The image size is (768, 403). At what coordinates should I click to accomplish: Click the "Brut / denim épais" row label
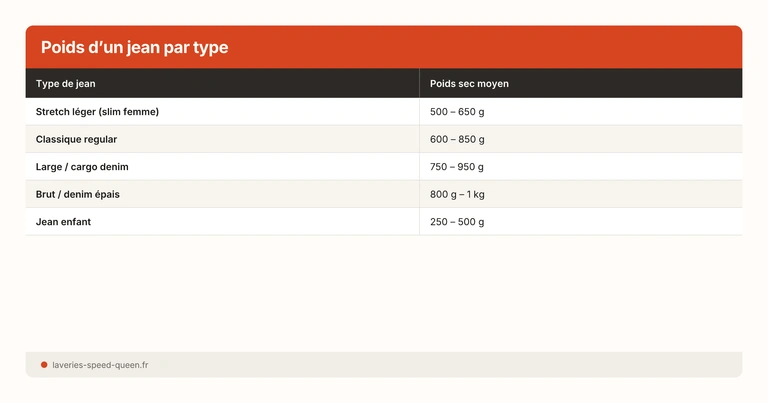pyautogui.click(x=78, y=194)
